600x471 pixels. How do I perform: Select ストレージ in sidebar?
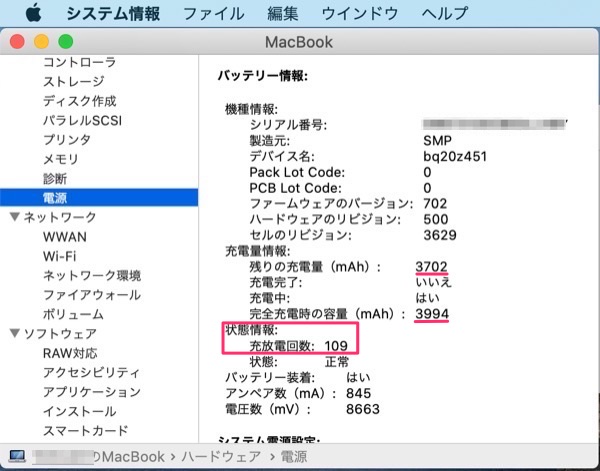click(x=73, y=81)
